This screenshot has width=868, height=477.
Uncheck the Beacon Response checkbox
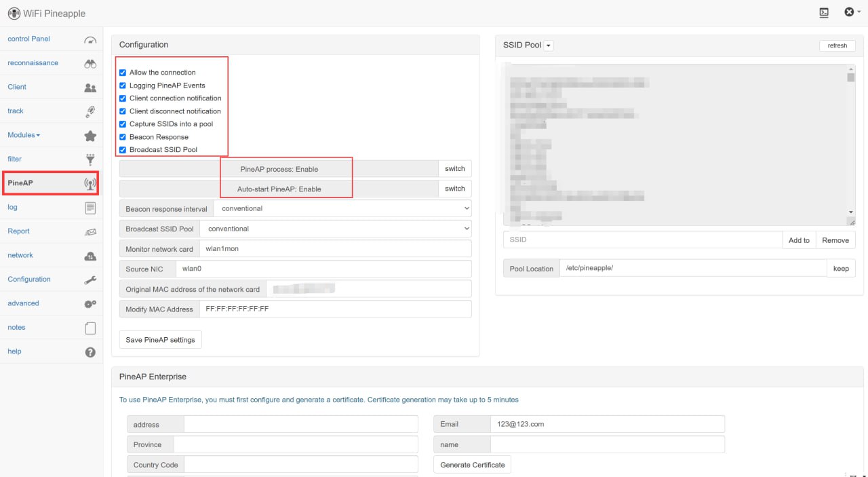123,137
